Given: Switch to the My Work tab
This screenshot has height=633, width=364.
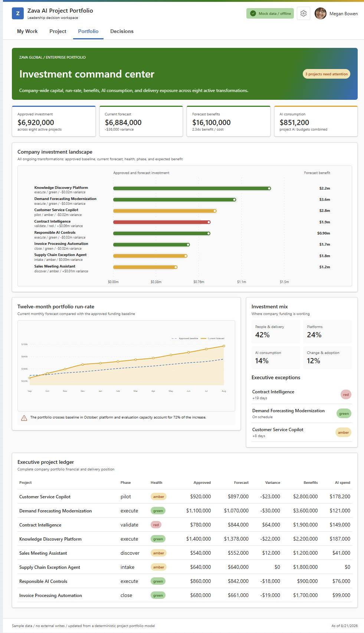Looking at the screenshot, I should (27, 32).
